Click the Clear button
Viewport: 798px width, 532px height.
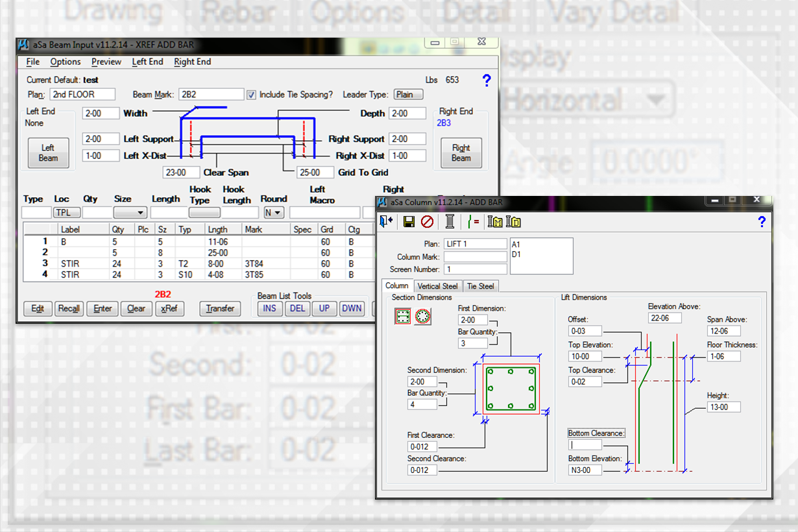pyautogui.click(x=136, y=309)
